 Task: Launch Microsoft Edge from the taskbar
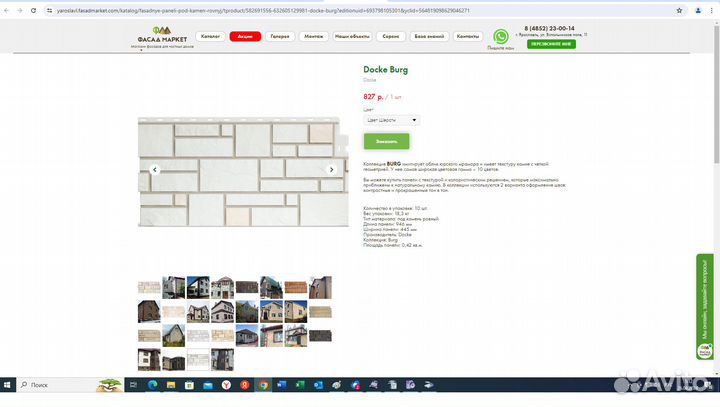pos(152,385)
